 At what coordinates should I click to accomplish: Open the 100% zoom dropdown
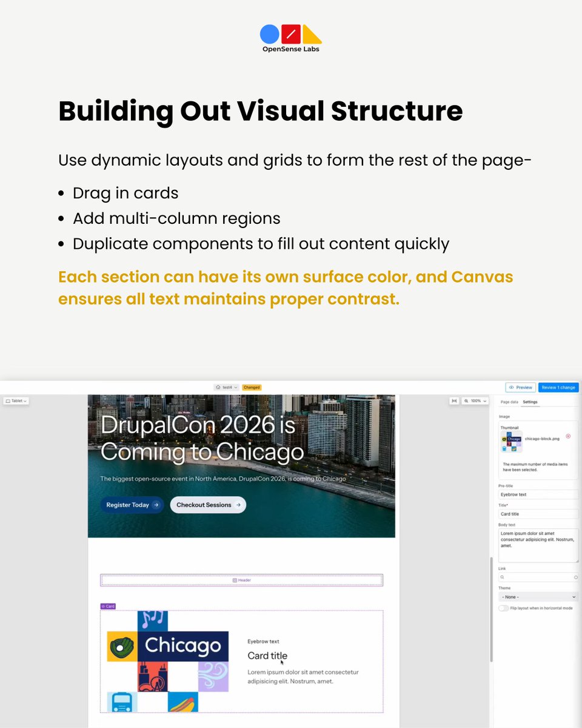[475, 401]
